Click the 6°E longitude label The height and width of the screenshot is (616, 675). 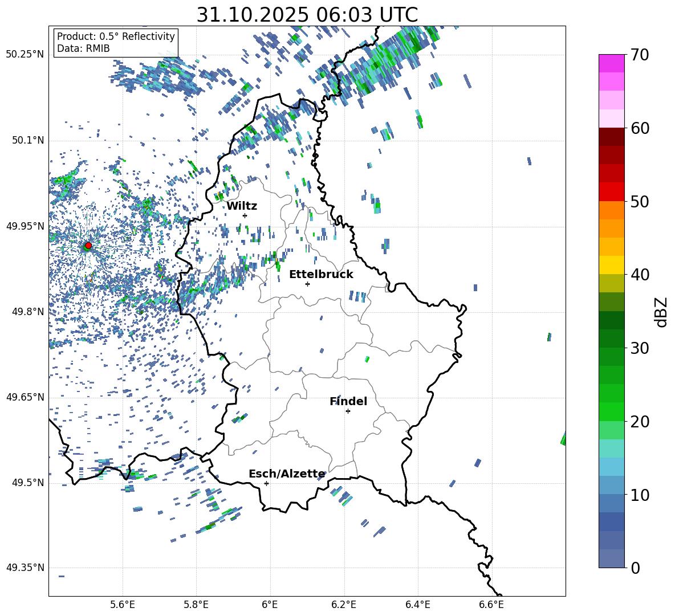tap(270, 605)
